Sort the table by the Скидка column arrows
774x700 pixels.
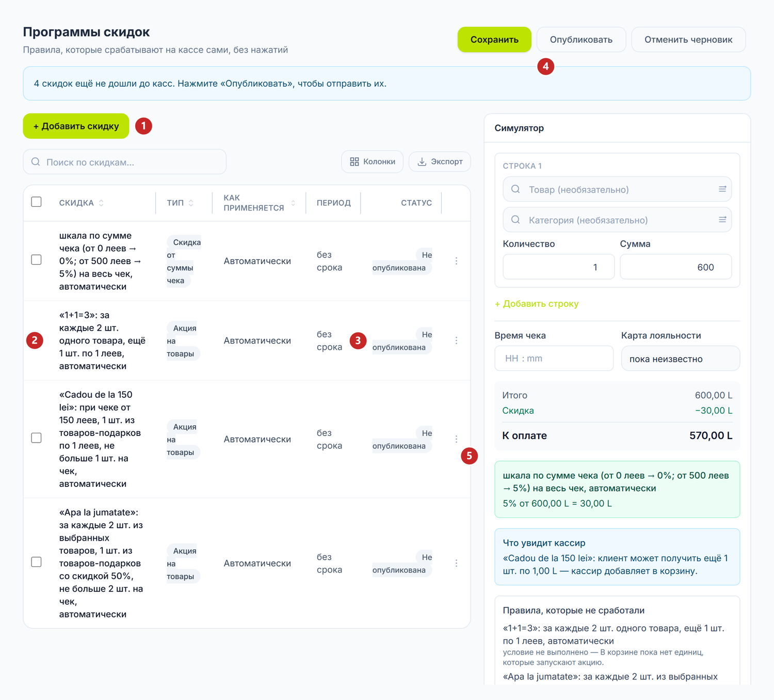pos(101,203)
